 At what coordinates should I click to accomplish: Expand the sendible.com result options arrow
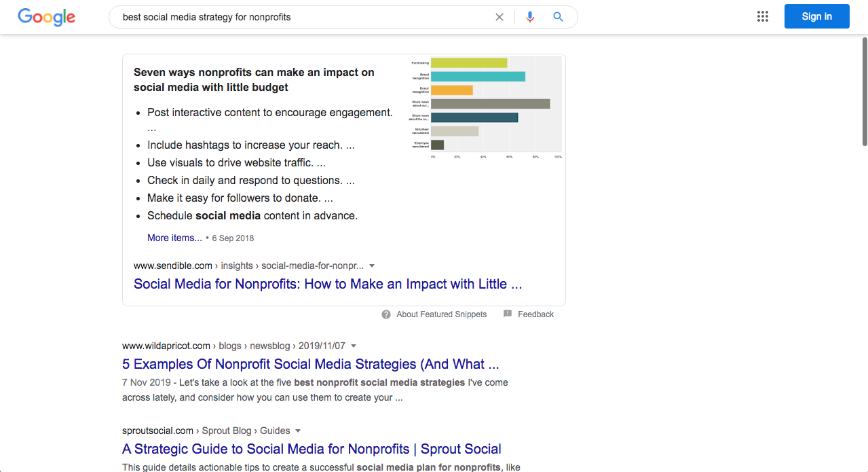[x=372, y=266]
